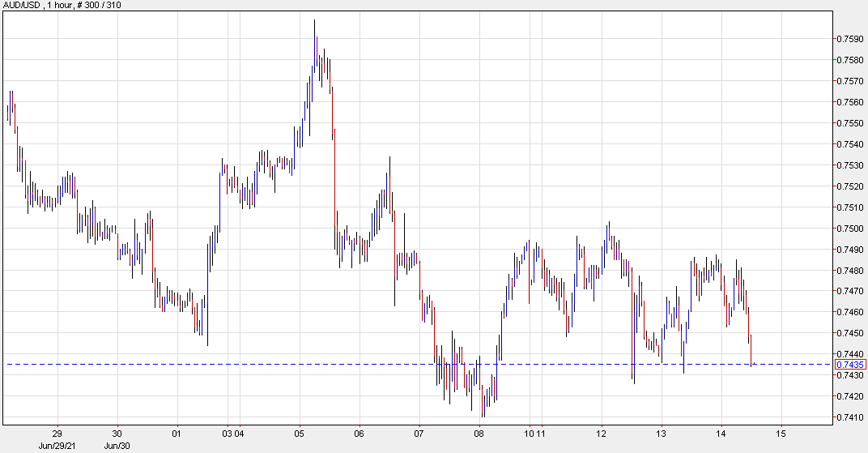868x453 pixels.
Task: Click the 15 date marker on time axis
Action: [x=781, y=433]
